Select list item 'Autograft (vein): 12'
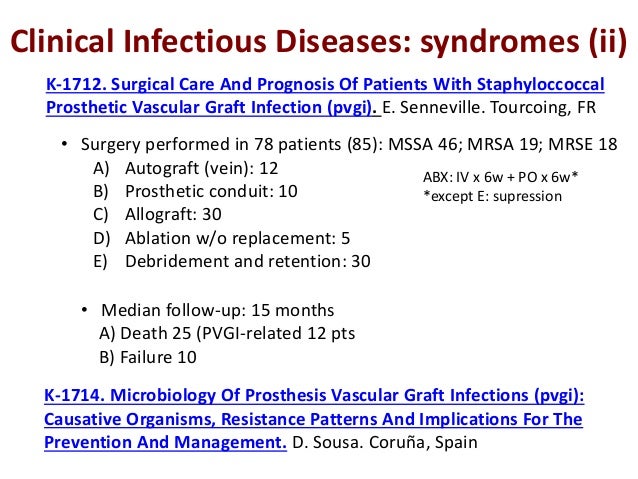Screen dimensions: 638x479 [x=201, y=168]
